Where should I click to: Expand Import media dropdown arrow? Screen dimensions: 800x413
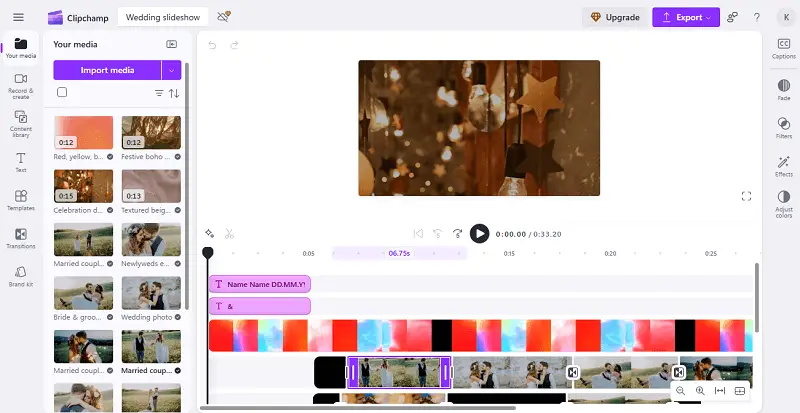(x=171, y=70)
